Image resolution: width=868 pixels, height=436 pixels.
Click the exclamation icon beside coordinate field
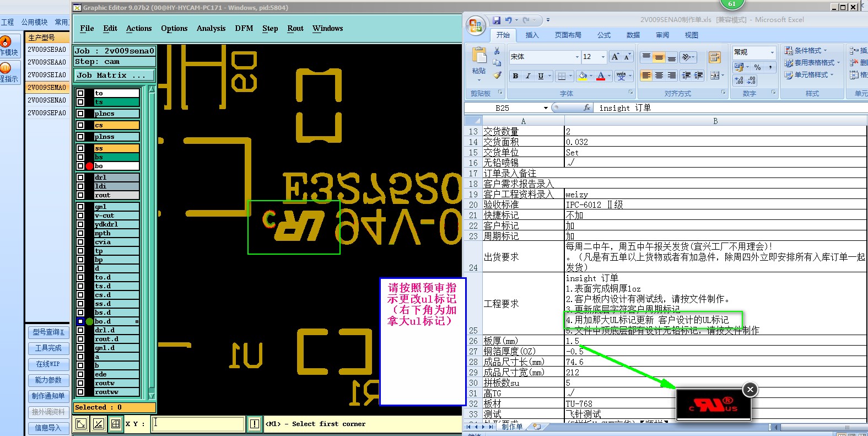coord(254,424)
